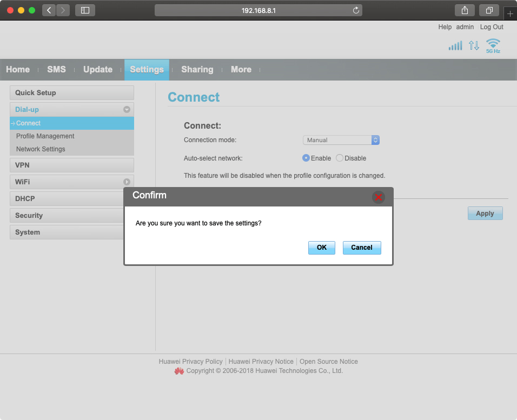Image resolution: width=517 pixels, height=420 pixels.
Task: Click the 5G Hz WiFi status icon
Action: coord(493,45)
